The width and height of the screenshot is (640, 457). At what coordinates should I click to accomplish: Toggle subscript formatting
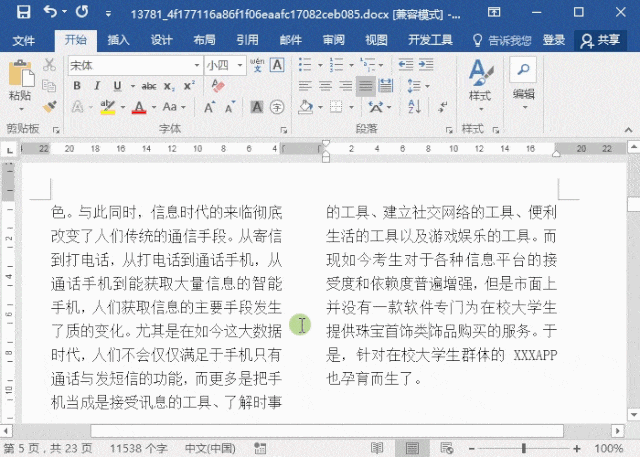(x=169, y=86)
